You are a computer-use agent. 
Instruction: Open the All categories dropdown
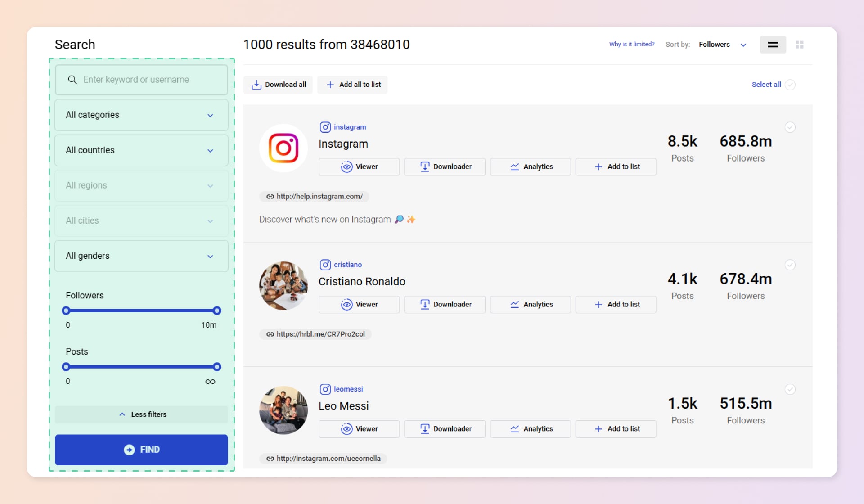coord(141,115)
